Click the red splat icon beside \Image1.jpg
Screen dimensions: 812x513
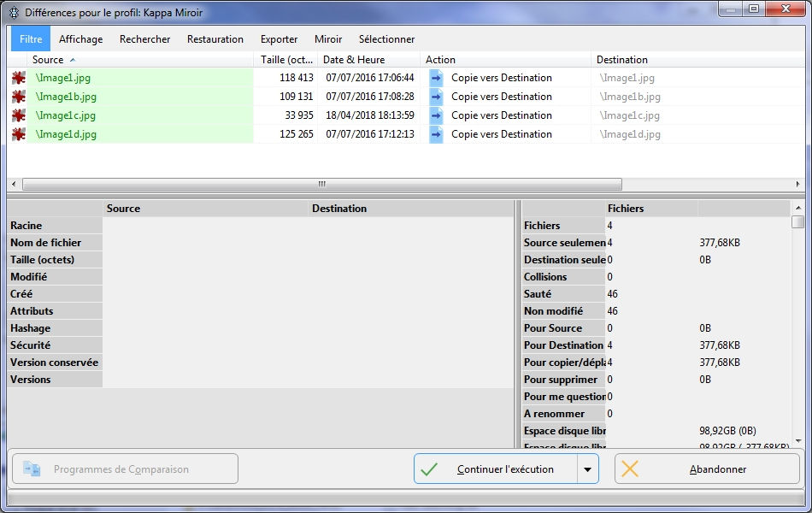(x=19, y=78)
